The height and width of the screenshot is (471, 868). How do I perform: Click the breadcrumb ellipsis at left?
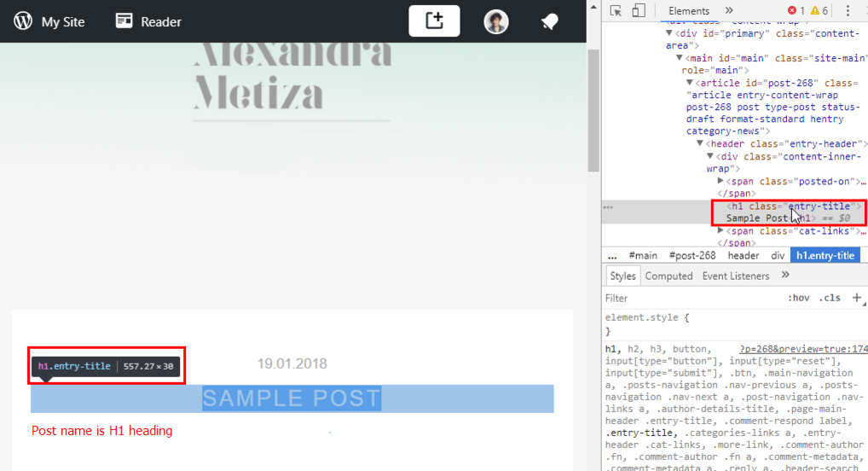point(612,255)
